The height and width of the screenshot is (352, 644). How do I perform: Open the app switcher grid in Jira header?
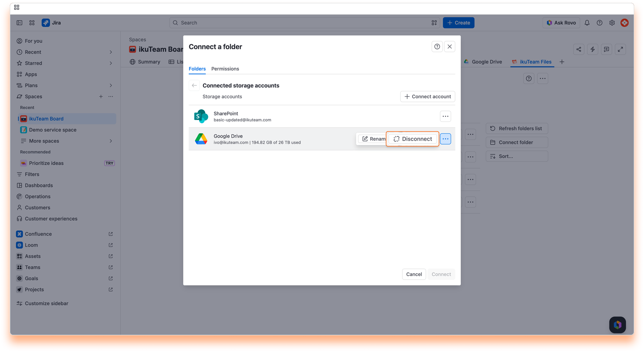(32, 23)
